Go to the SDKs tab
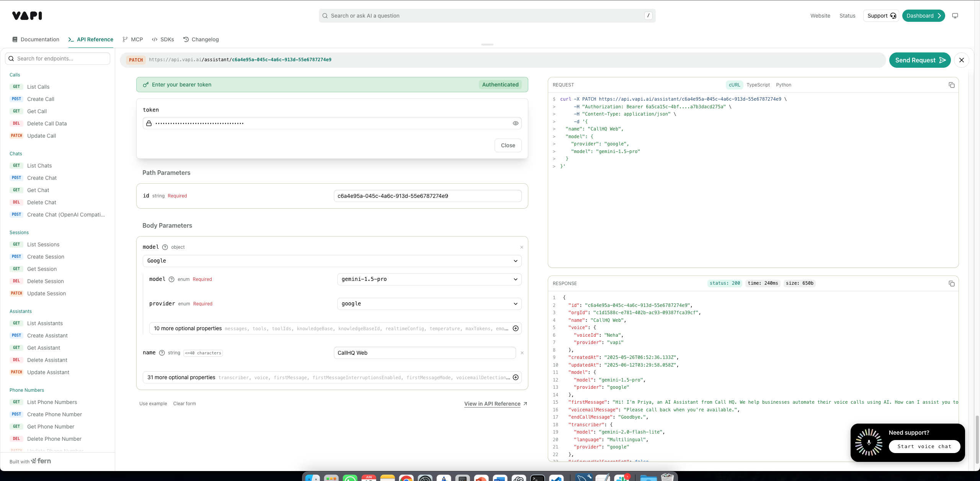 tap(163, 39)
